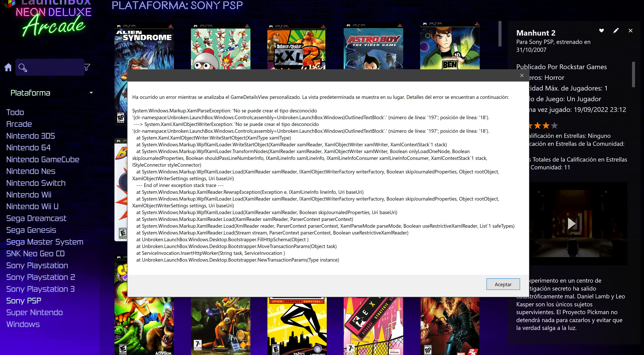Click the fourth star in the rating
This screenshot has height=355, width=644.
tap(546, 125)
